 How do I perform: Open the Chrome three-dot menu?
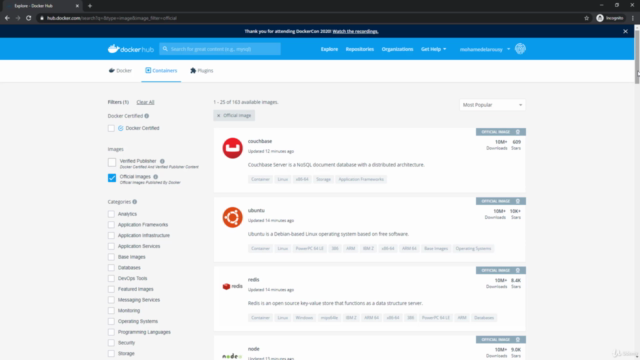coord(633,18)
